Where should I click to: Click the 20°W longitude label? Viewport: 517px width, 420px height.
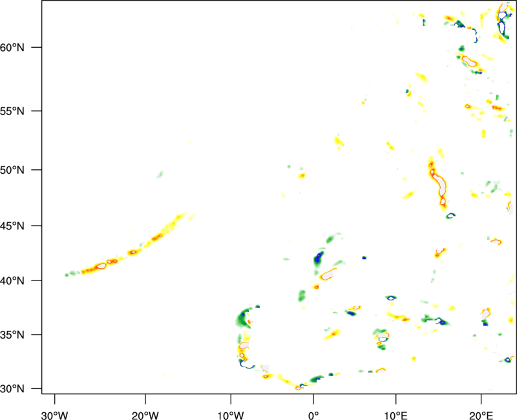(x=145, y=415)
